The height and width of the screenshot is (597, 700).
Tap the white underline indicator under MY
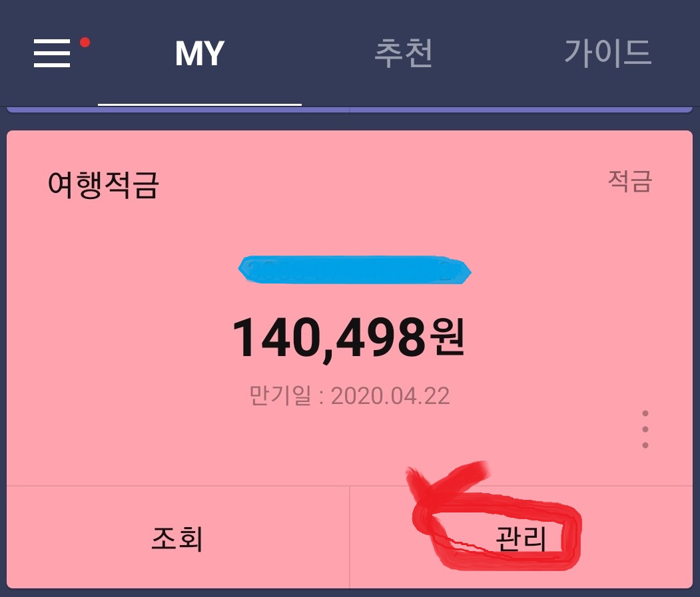click(x=200, y=104)
